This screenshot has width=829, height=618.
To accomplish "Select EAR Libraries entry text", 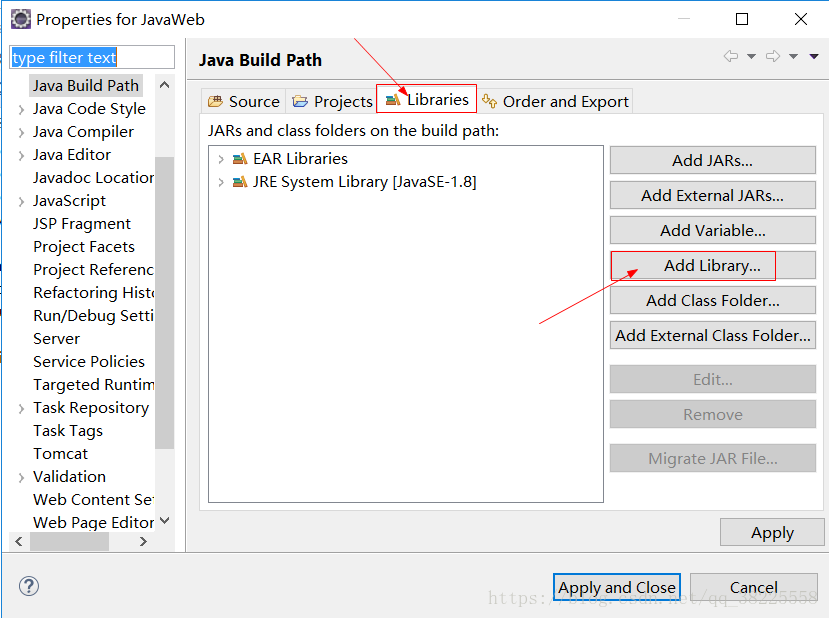I will 300,159.
